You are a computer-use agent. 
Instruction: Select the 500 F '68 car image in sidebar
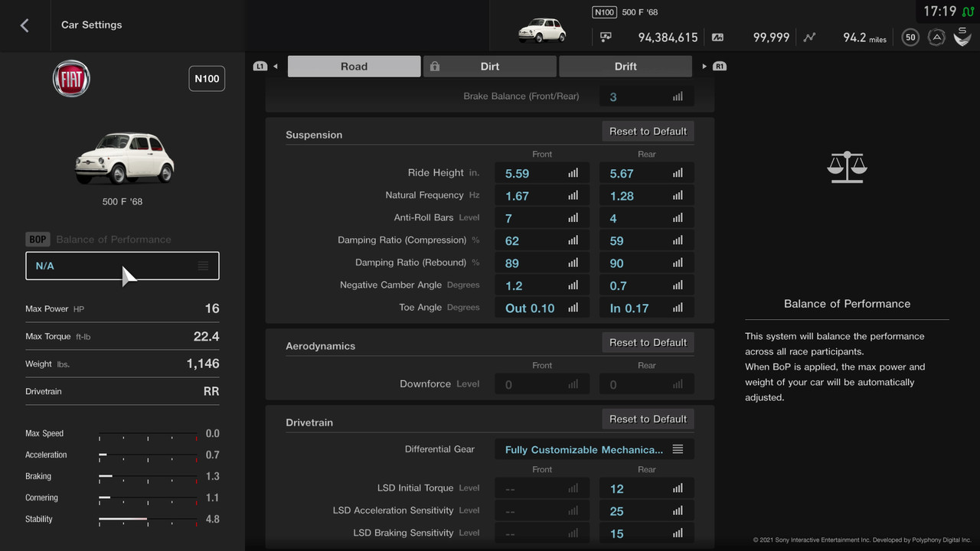(x=125, y=158)
